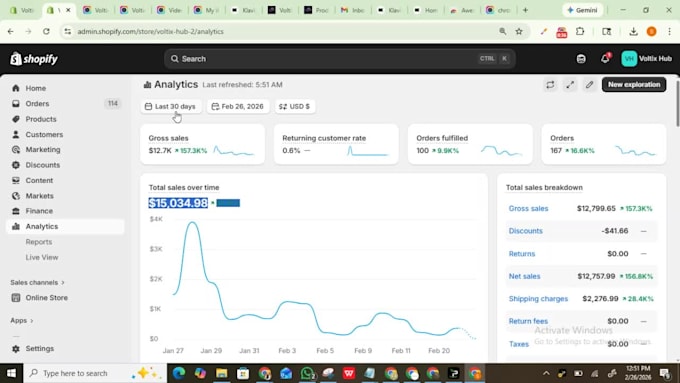Click the Total sales breakdown title

tap(544, 187)
